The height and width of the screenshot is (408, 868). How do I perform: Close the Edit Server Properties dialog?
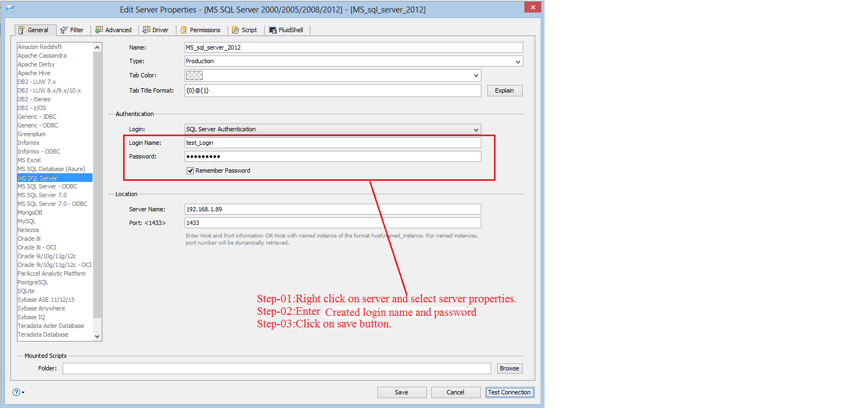pos(533,7)
